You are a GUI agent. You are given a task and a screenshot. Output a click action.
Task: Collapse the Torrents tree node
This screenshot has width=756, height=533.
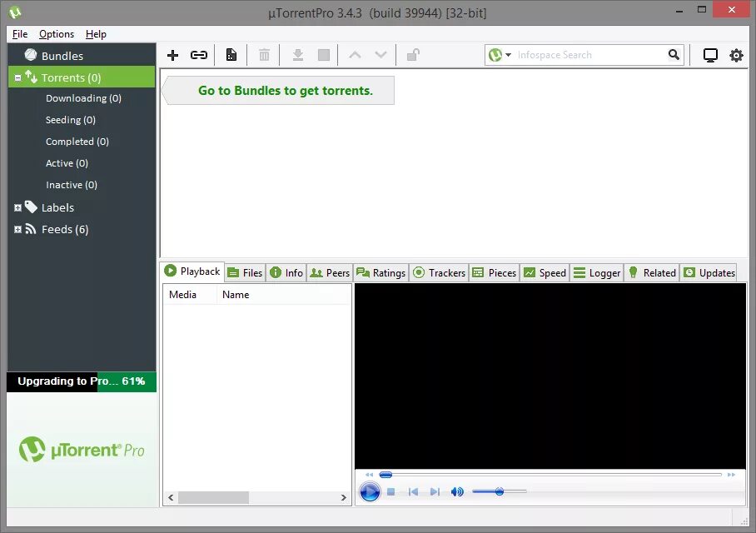coord(17,77)
